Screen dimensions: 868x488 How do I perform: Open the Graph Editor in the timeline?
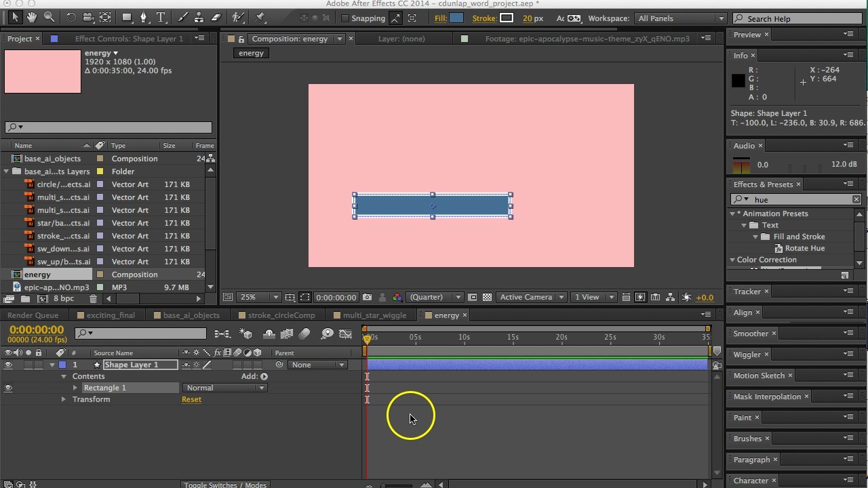(346, 333)
